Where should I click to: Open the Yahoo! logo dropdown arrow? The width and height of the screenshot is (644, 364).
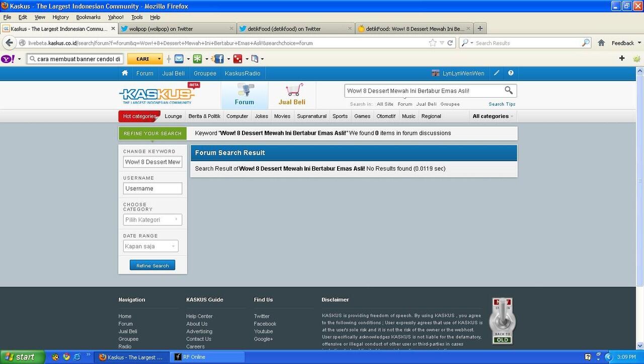(x=19, y=59)
